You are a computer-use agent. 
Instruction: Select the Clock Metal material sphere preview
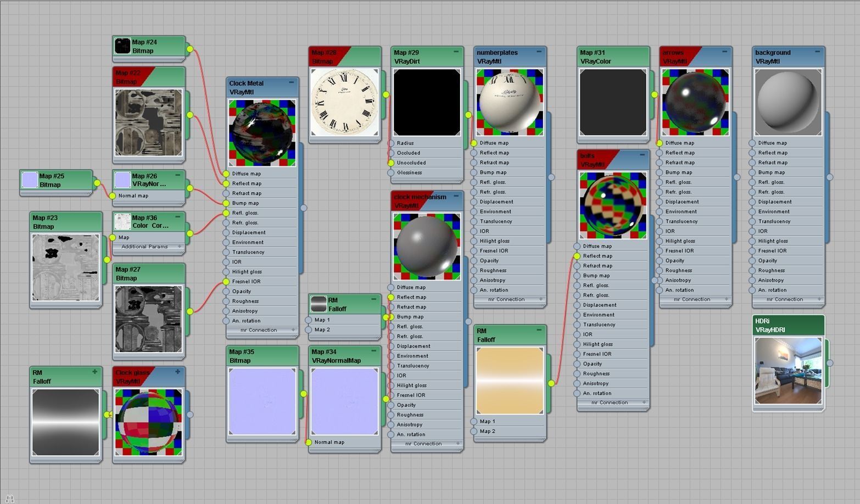pos(262,133)
